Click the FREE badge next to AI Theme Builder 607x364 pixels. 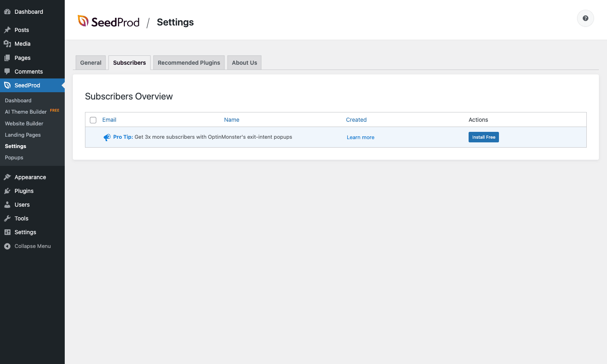pos(55,110)
